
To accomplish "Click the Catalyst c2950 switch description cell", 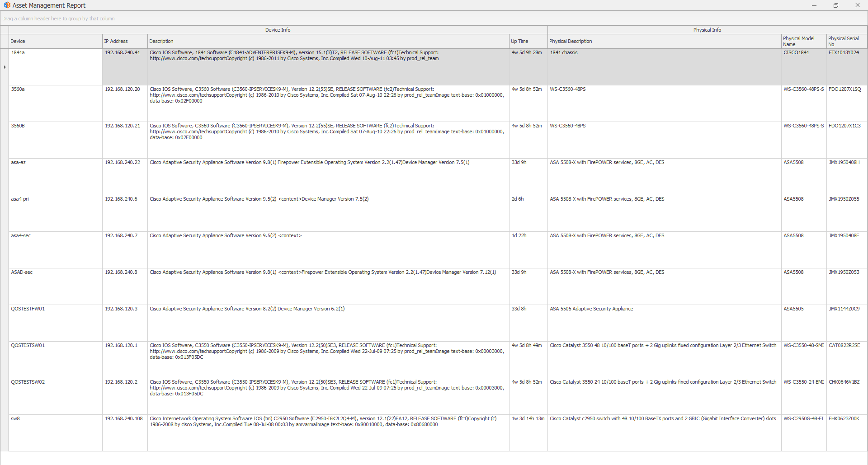I will click(x=665, y=433).
